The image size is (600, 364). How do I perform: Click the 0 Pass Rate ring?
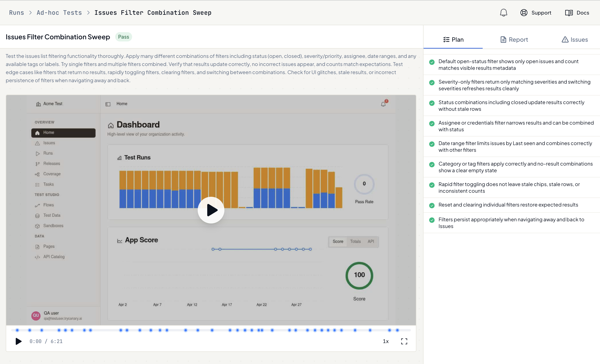click(364, 184)
